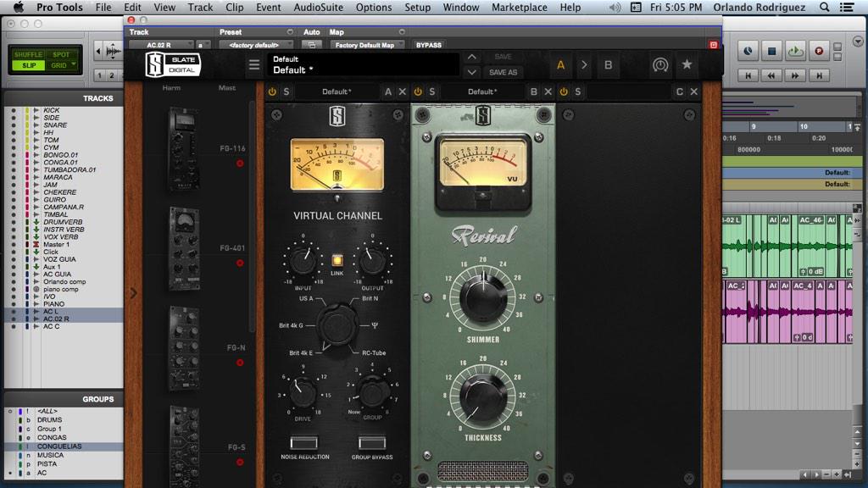Remove module from slot A
The image size is (868, 488).
point(403,91)
